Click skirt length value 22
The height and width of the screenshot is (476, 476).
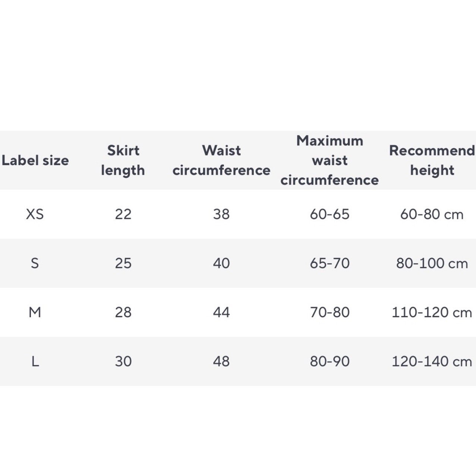[123, 214]
